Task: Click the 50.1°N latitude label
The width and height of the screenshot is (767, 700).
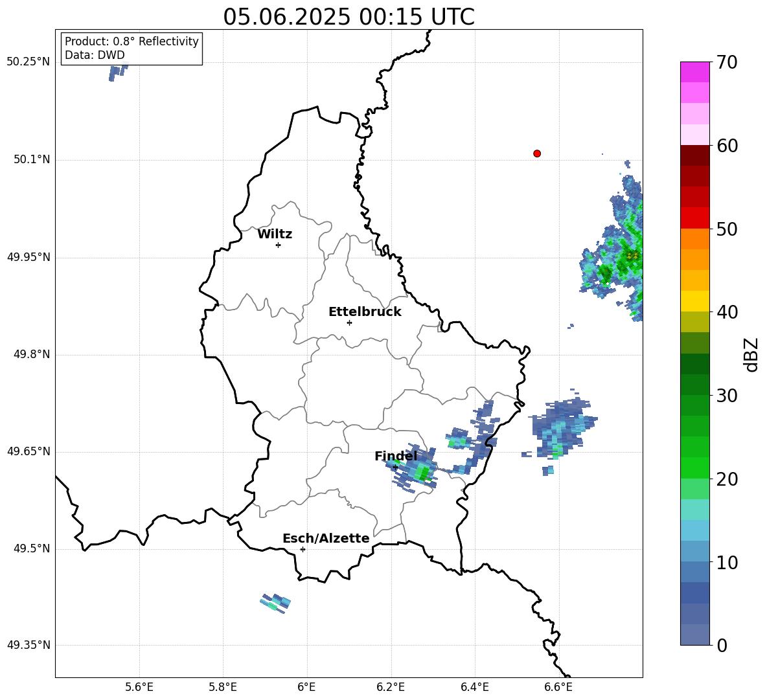Action: click(32, 159)
